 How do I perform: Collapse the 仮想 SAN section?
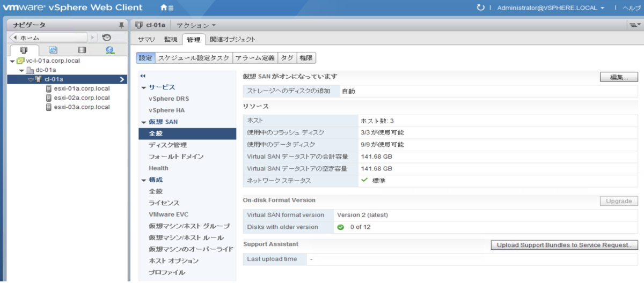(x=144, y=122)
